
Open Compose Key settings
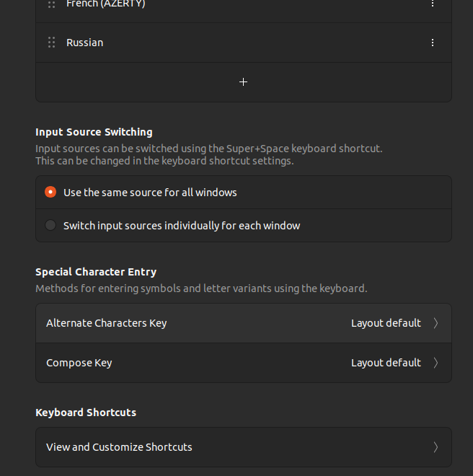(x=244, y=363)
